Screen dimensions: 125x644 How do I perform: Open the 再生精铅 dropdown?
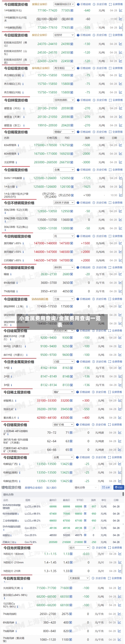tap(64, 68)
